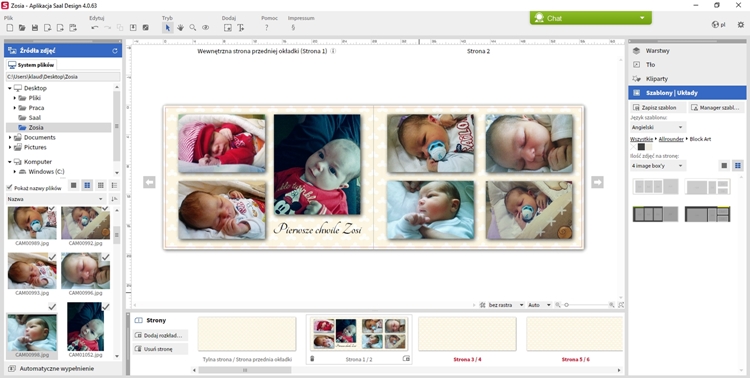The height and width of the screenshot is (378, 750).
Task: Refresh the Źródła zdjęć panel
Action: [115, 51]
